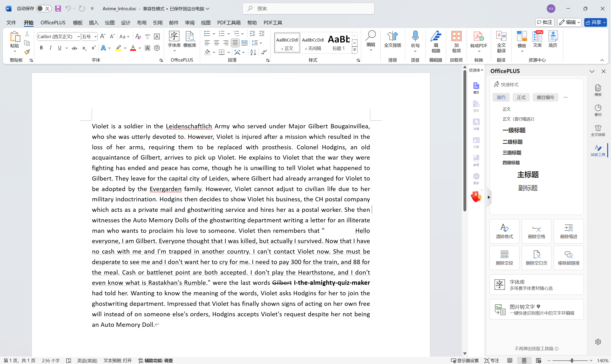Click the 全文翻译 translate icon
The height and width of the screenshot is (364, 611).
(501, 42)
